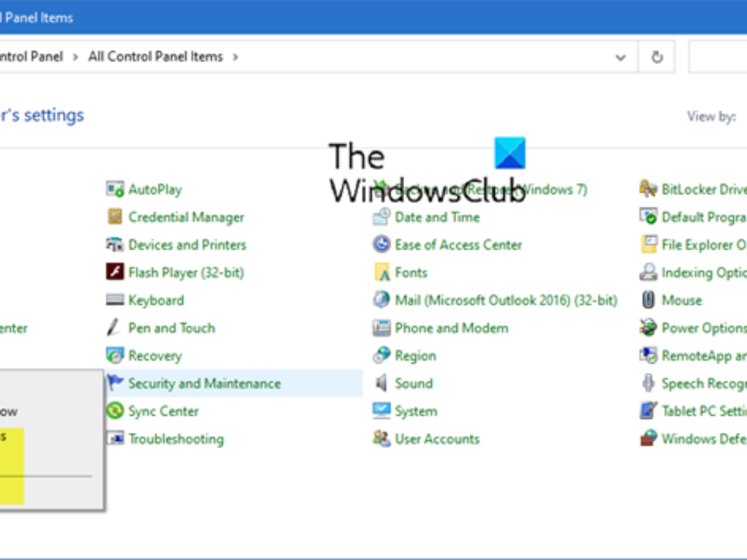Click the "View by:" label

(x=712, y=116)
